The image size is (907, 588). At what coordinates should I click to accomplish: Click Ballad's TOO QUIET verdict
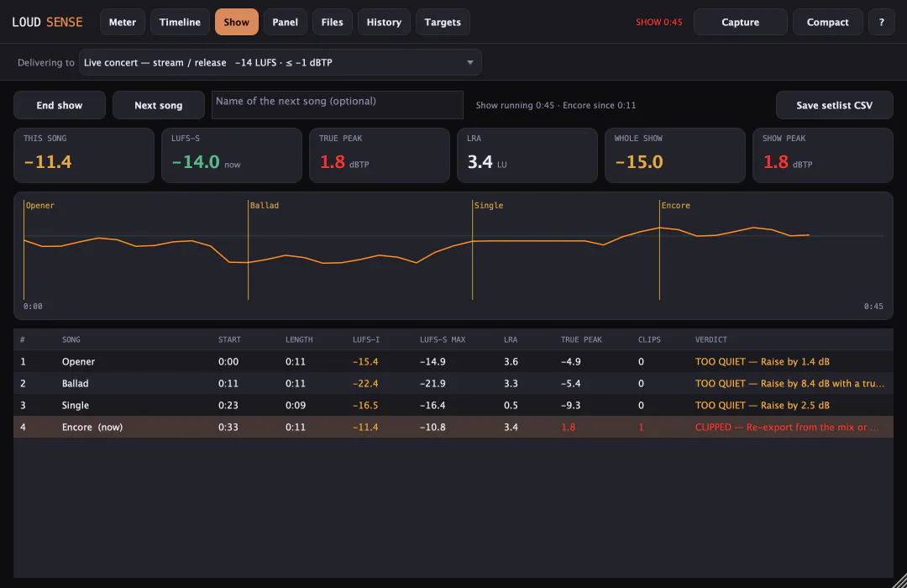click(x=789, y=384)
